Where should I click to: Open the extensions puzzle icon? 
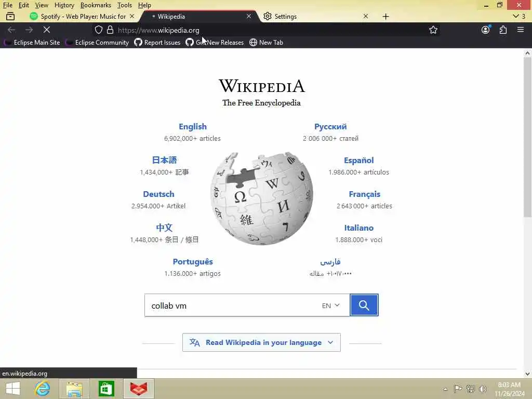[x=503, y=30]
